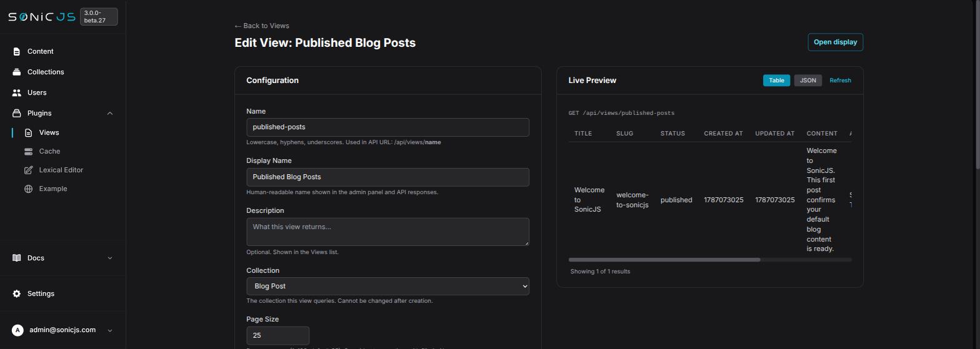Expand the Docs section chevron
Screen dimensions: 980x349
click(x=110, y=258)
